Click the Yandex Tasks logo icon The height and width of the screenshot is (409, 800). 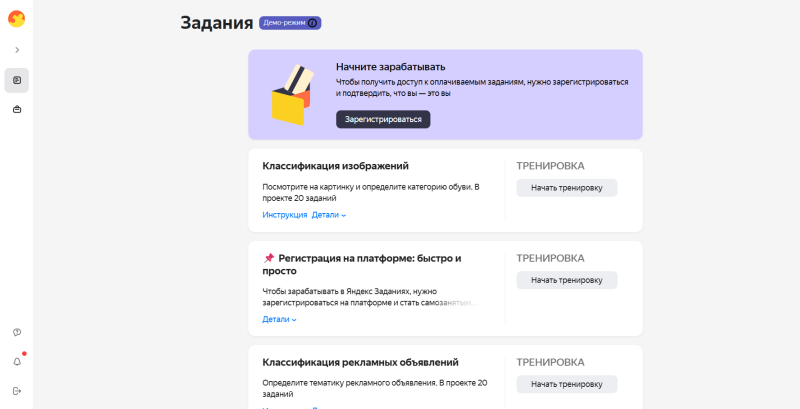pyautogui.click(x=16, y=19)
